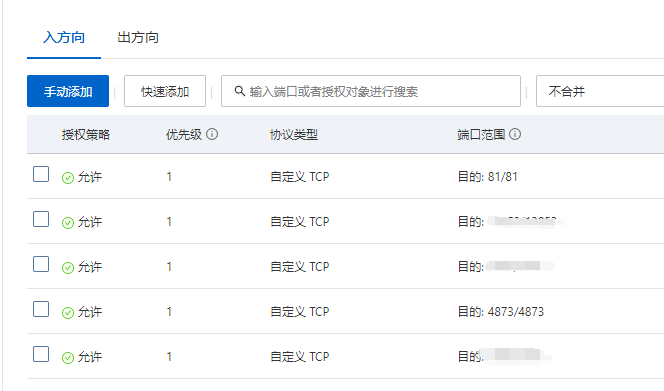Click the info icon beside 端口范围
Image resolution: width=664 pixels, height=391 pixels.
tap(515, 134)
